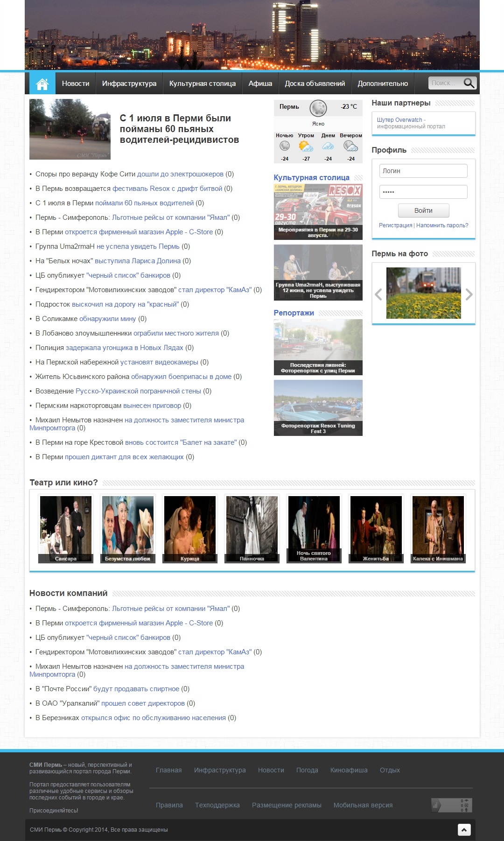Open link открылся офис по обслуживанию населения
504x841 pixels.
tap(154, 718)
